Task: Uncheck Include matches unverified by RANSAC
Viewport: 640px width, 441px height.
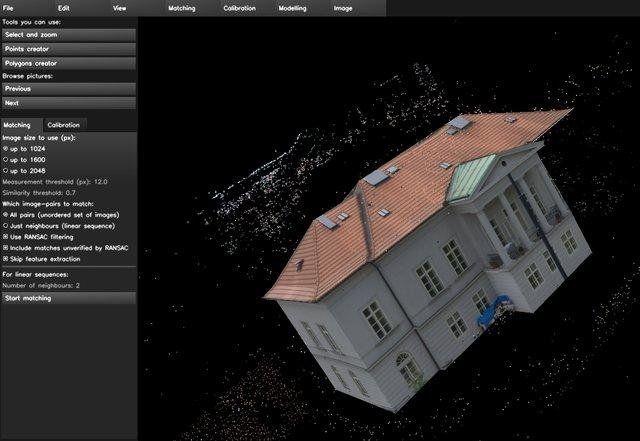Action: (x=6, y=247)
